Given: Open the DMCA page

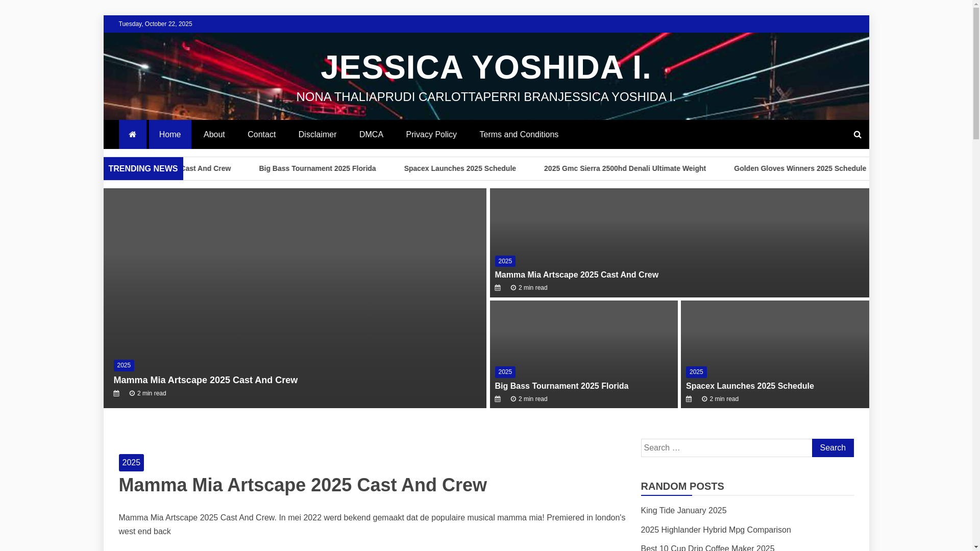Looking at the screenshot, I should (x=371, y=135).
